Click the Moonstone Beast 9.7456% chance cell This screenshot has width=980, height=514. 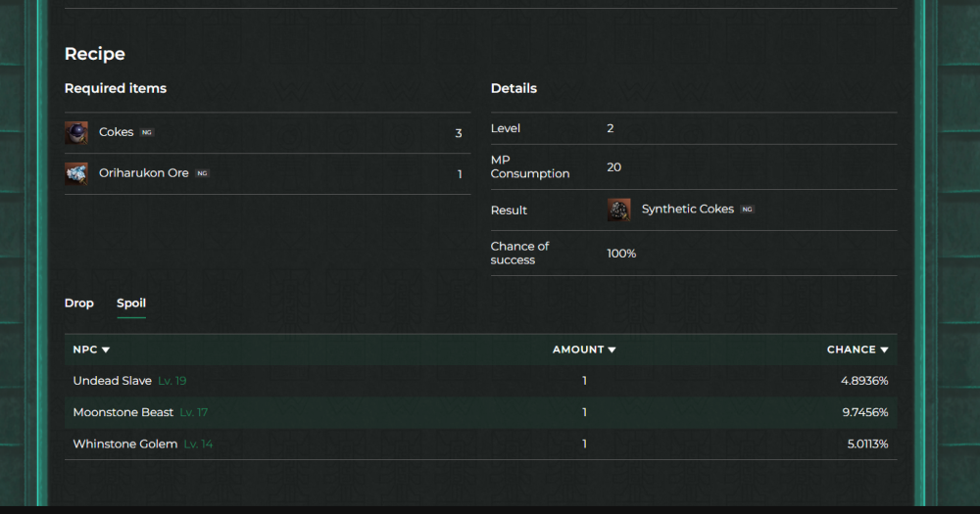[x=863, y=412]
